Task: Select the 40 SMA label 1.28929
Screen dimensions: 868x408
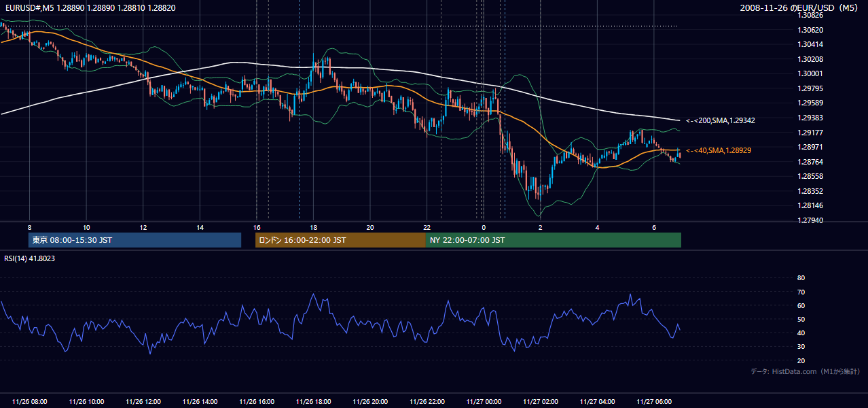Action: (x=719, y=150)
